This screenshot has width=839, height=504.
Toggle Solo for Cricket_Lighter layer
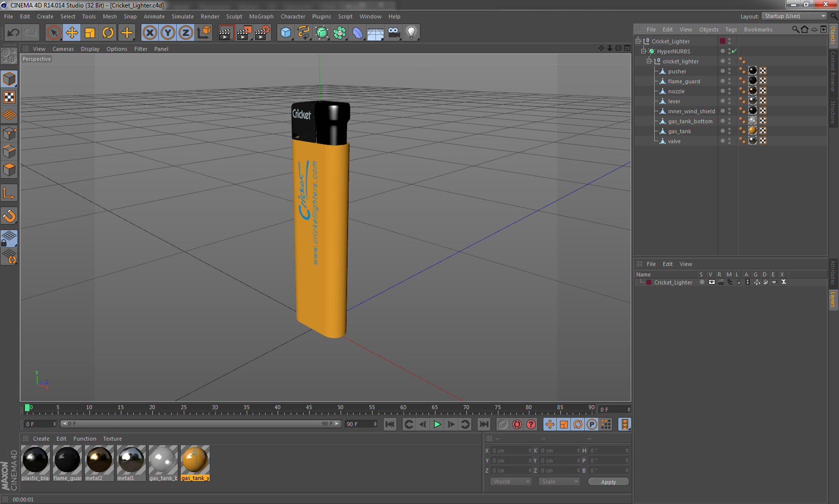point(702,282)
